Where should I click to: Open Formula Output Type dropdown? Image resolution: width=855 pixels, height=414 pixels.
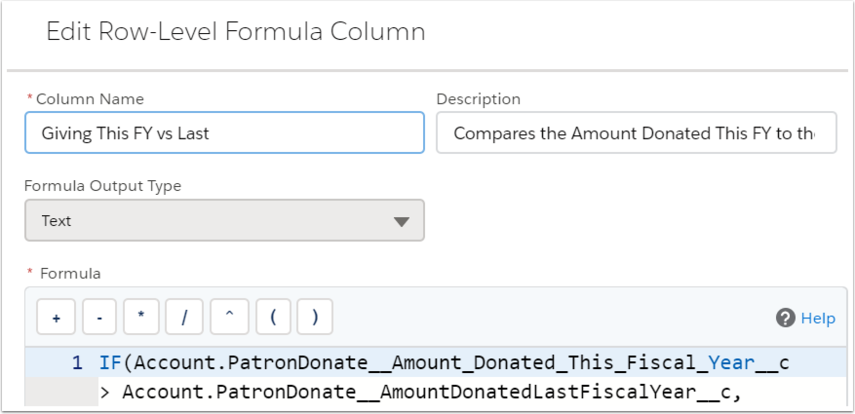tap(224, 220)
